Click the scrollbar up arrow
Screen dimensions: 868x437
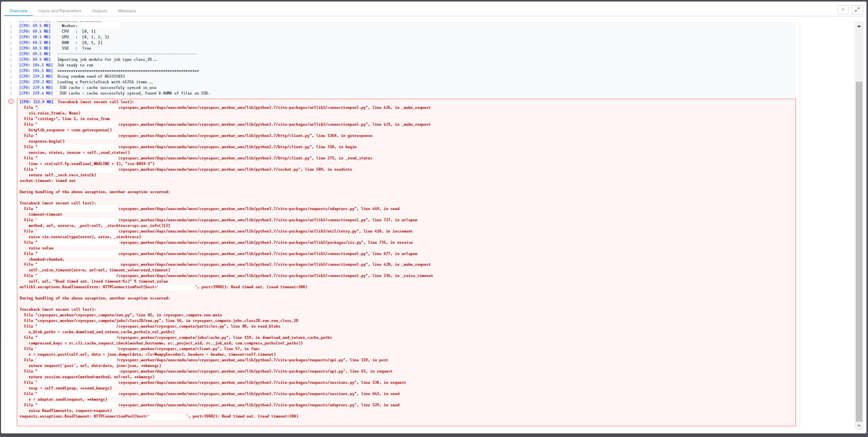[859, 26]
